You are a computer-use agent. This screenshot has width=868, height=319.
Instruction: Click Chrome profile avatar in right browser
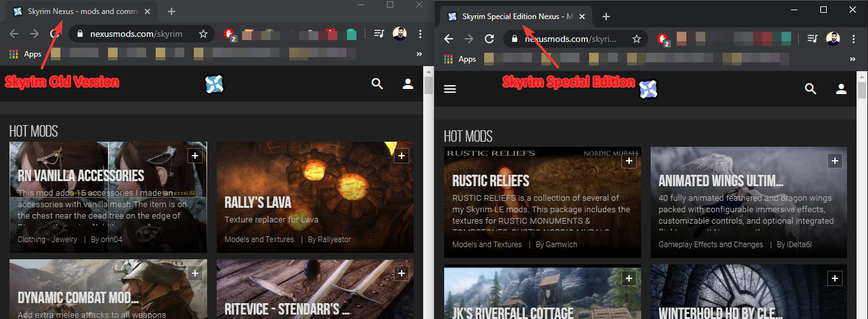(x=833, y=39)
